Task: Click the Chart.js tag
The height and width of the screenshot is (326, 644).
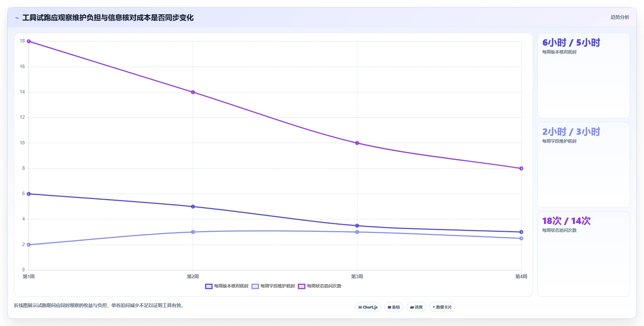Action: [368, 307]
